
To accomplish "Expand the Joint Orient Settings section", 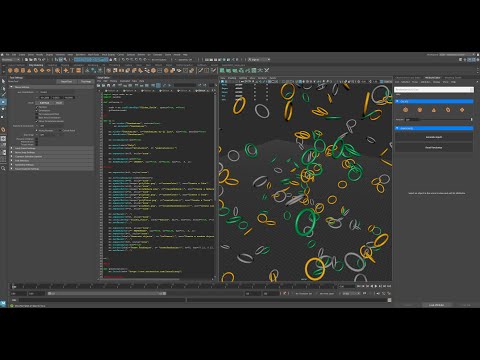I will point(52,148).
